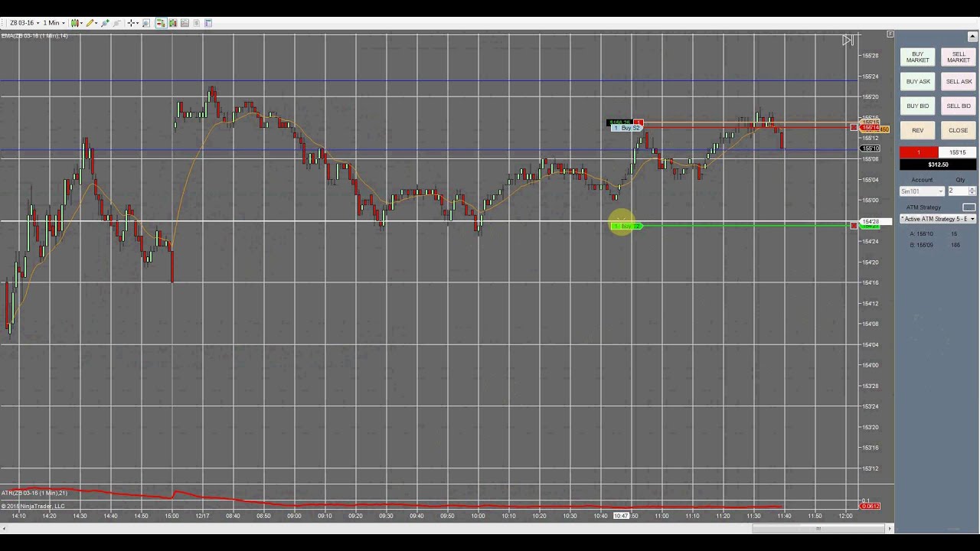Click the greyed zoom out icon
This screenshot has height=551, width=980.
coord(116,23)
